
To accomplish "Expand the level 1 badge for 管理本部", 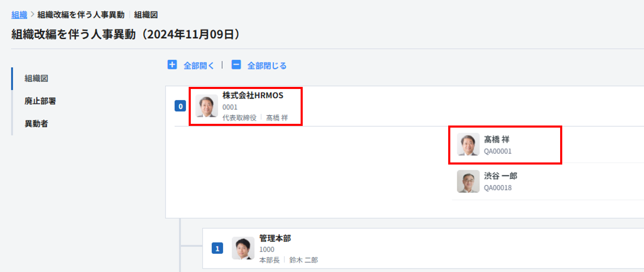I will pyautogui.click(x=217, y=248).
